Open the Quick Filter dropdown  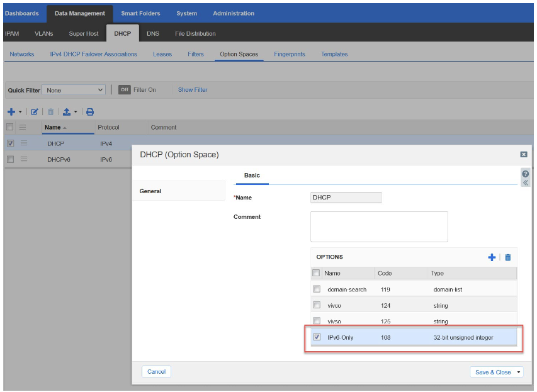point(74,90)
